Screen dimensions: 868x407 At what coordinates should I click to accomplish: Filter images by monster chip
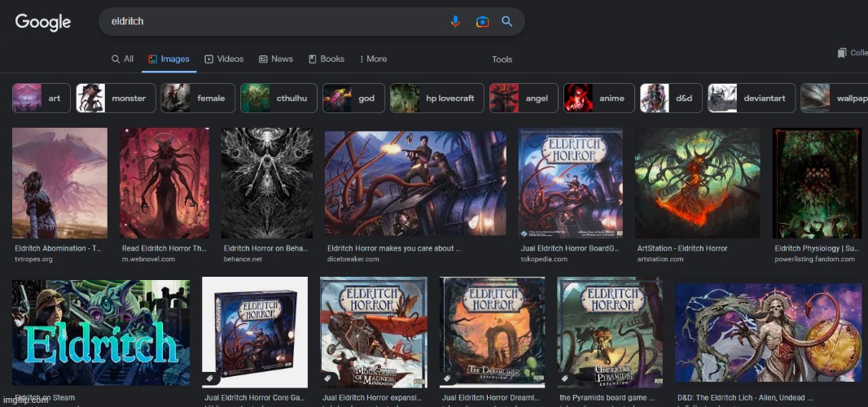tap(115, 98)
